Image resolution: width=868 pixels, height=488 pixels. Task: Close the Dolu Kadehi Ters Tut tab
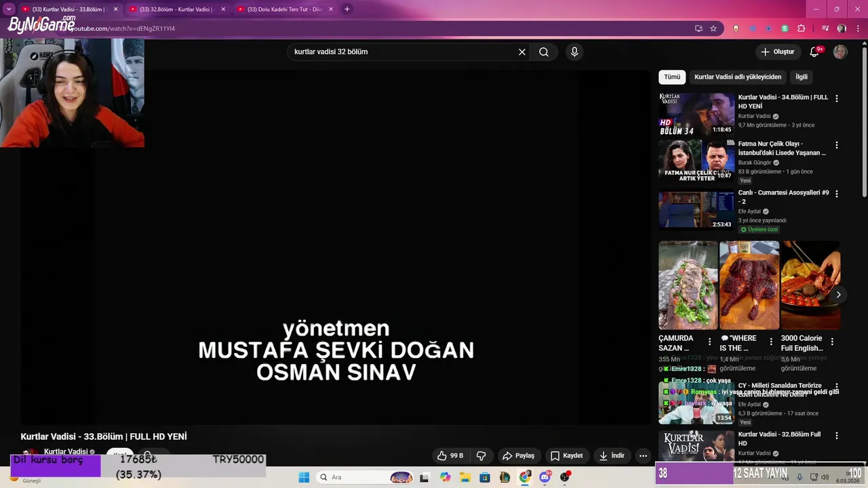pyautogui.click(x=330, y=9)
